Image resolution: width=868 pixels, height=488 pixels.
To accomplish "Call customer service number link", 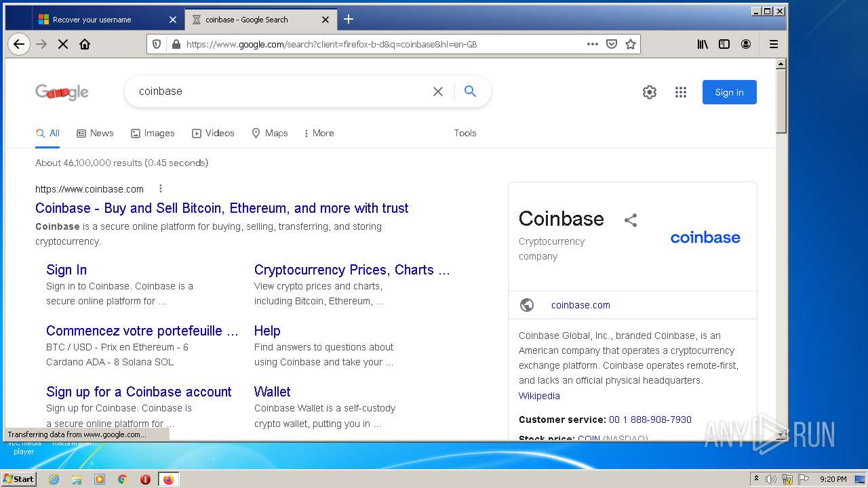I will pyautogui.click(x=650, y=420).
